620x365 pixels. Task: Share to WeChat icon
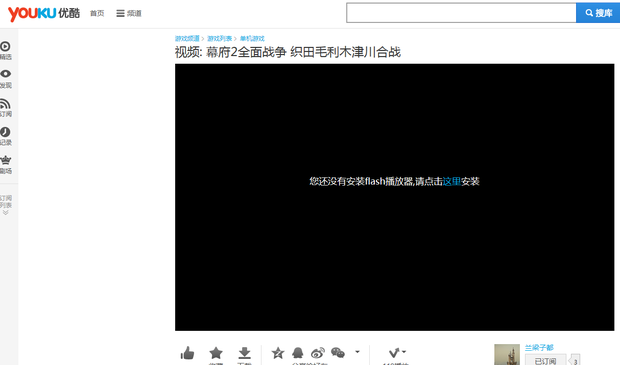point(338,352)
